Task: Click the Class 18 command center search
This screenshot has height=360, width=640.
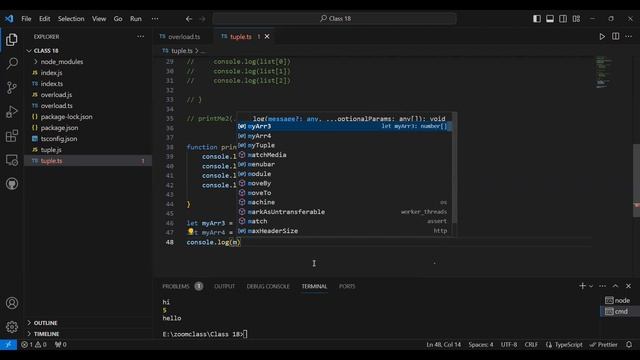Action: pyautogui.click(x=335, y=19)
